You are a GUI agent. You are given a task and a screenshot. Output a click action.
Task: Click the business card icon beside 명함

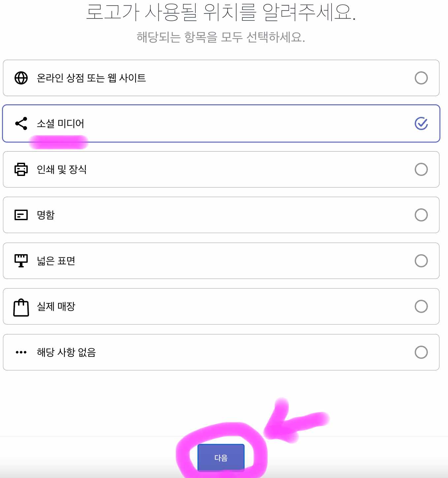[21, 215]
